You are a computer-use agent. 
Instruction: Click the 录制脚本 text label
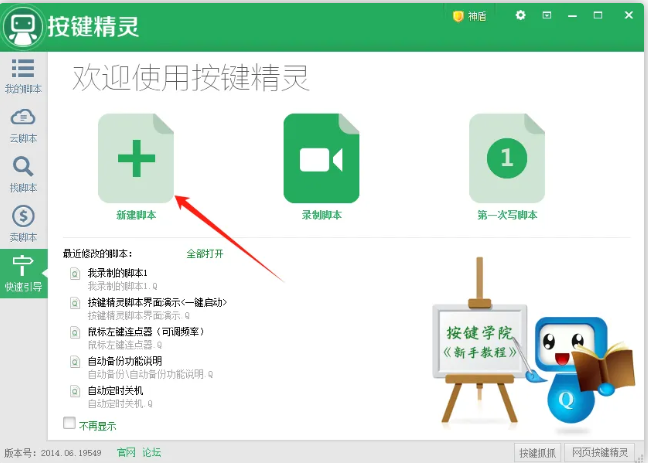(322, 215)
